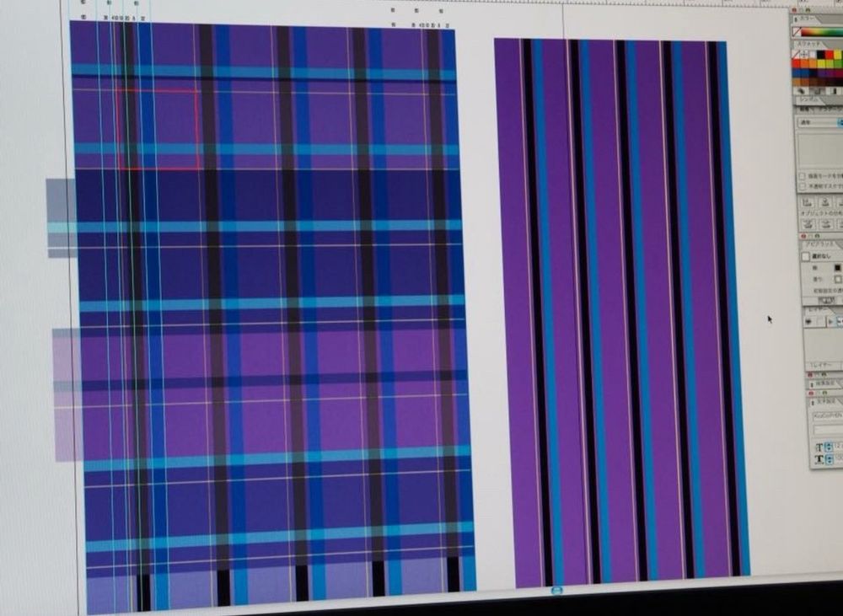Select the None swatch in the Swatches panel

pos(796,54)
